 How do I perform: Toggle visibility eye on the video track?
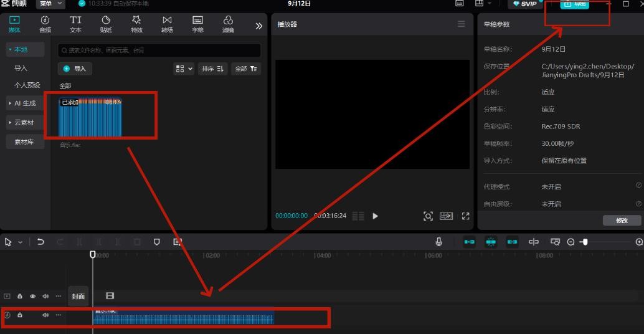[x=33, y=297]
